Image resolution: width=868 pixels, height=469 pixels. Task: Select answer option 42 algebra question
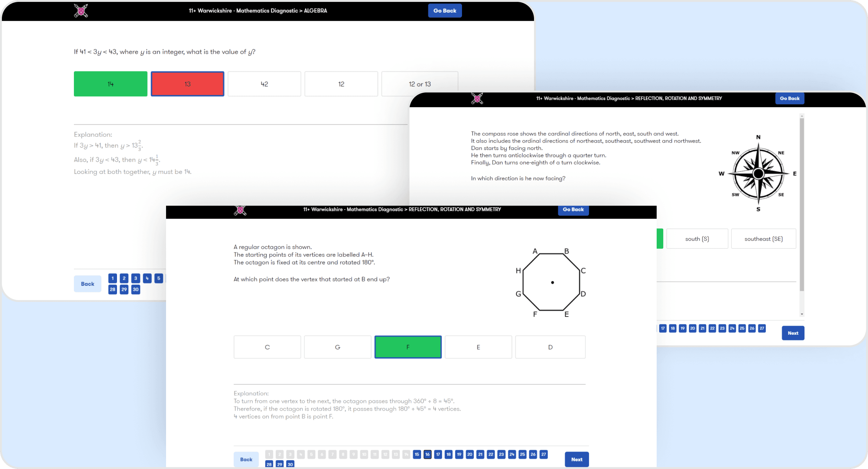264,84
